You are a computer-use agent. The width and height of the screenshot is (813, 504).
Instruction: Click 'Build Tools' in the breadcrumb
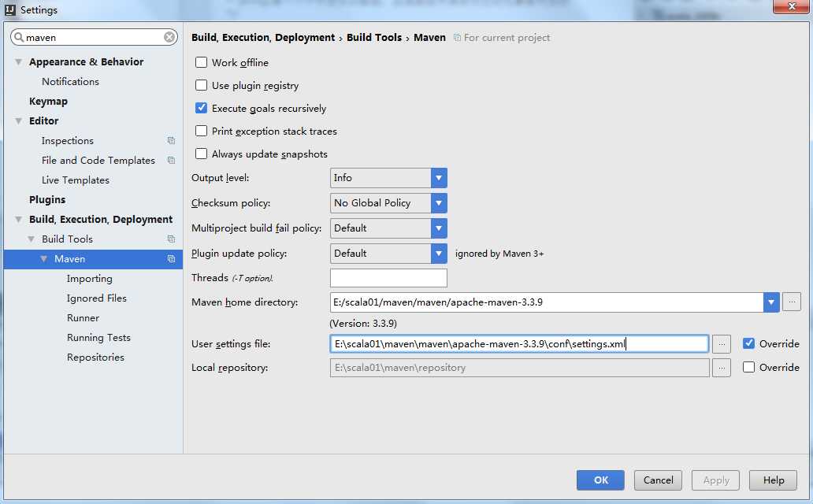point(374,37)
